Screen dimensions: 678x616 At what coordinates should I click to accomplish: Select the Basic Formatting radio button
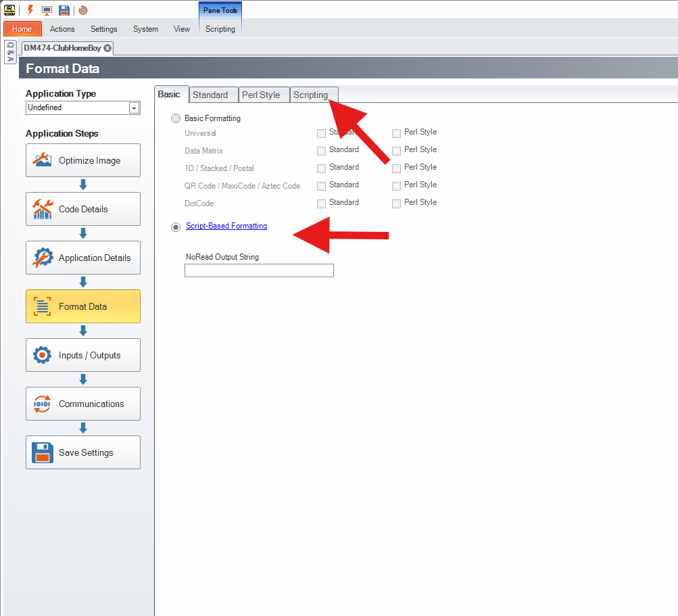pyautogui.click(x=175, y=118)
